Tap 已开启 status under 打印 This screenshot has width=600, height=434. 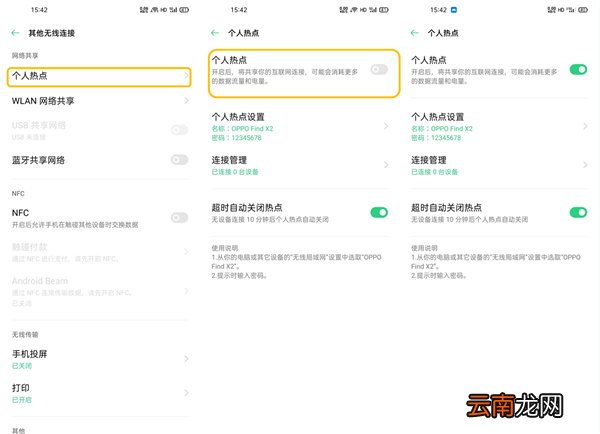pyautogui.click(x=22, y=400)
